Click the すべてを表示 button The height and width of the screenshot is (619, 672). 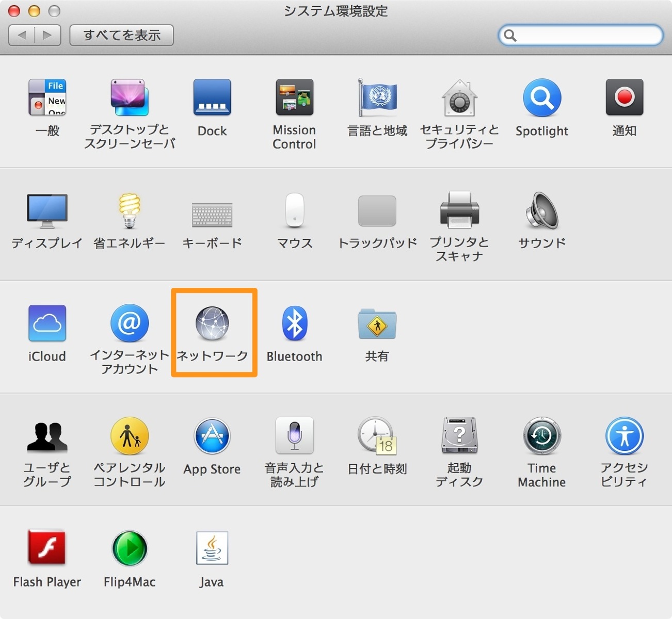[x=122, y=35]
